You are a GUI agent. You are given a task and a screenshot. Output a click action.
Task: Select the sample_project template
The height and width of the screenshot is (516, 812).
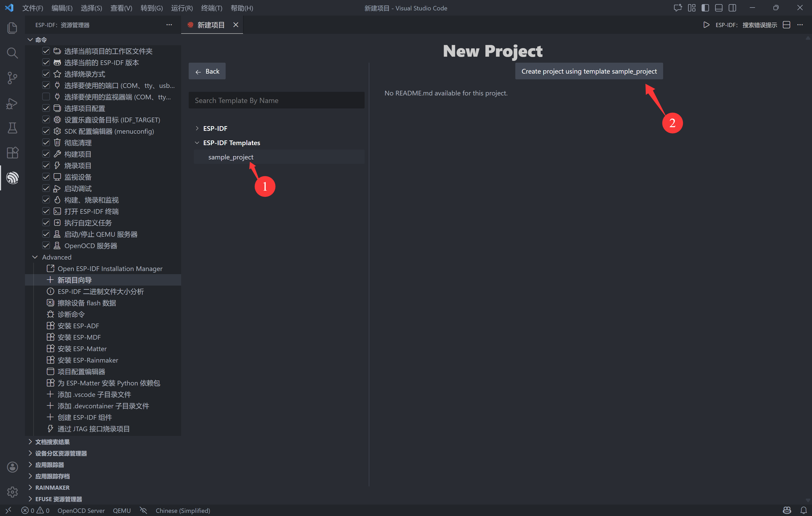click(279, 157)
